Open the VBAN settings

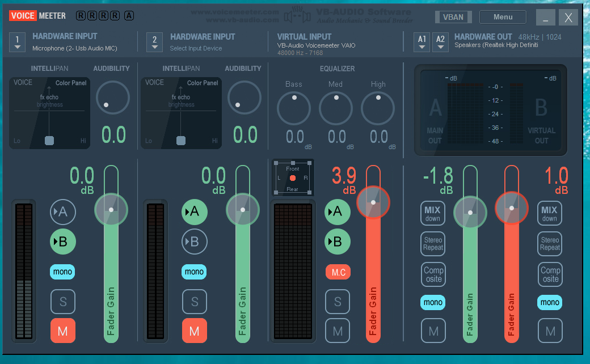coord(453,17)
